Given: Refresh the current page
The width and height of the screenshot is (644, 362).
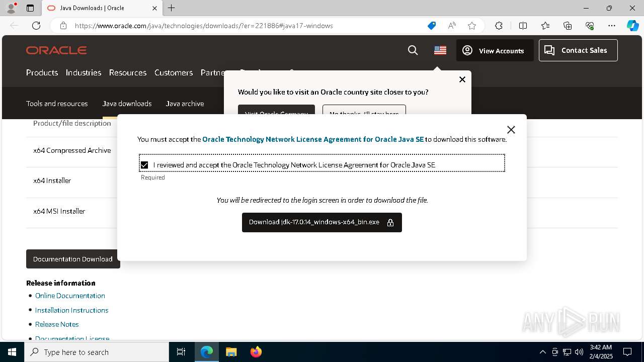Looking at the screenshot, I should 36,26.
